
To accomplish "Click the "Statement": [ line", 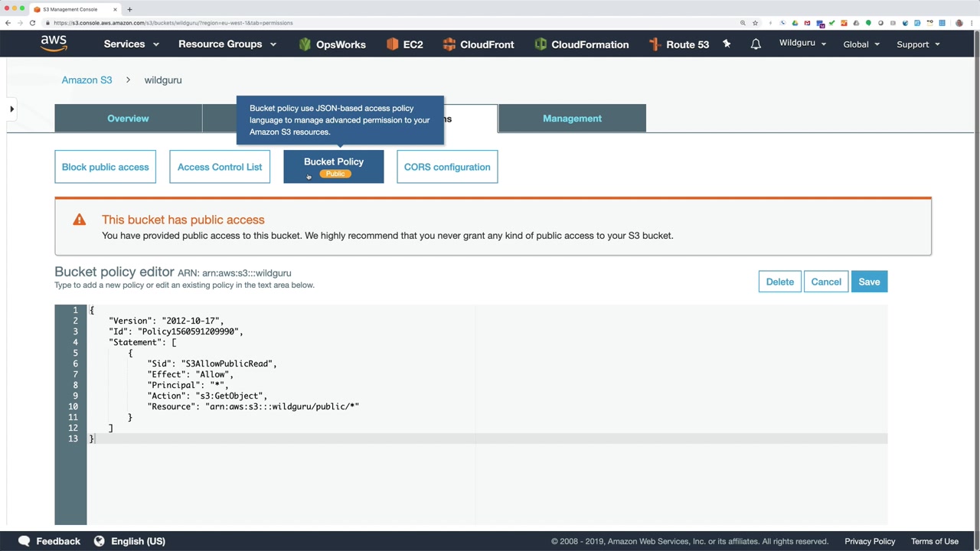I will (142, 342).
